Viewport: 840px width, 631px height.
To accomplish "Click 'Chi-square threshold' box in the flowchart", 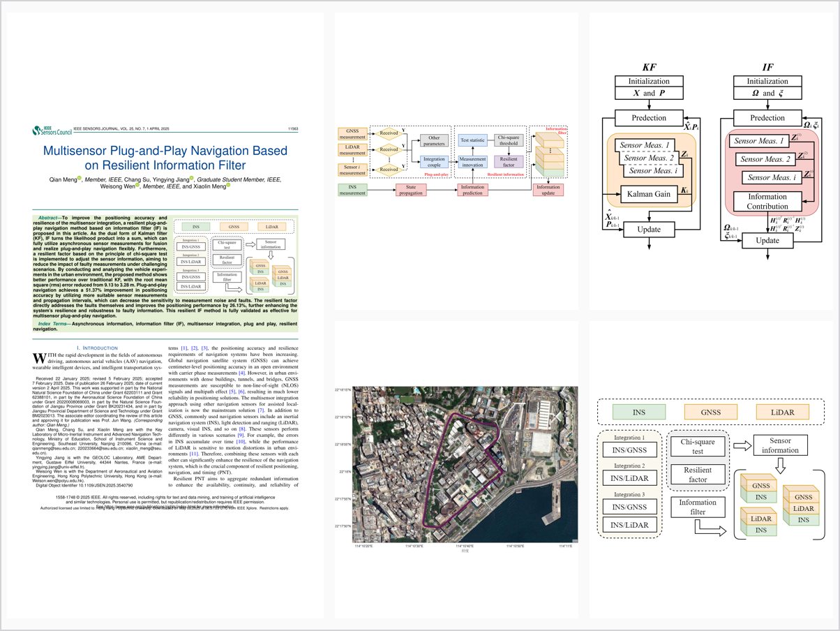I will tap(509, 141).
